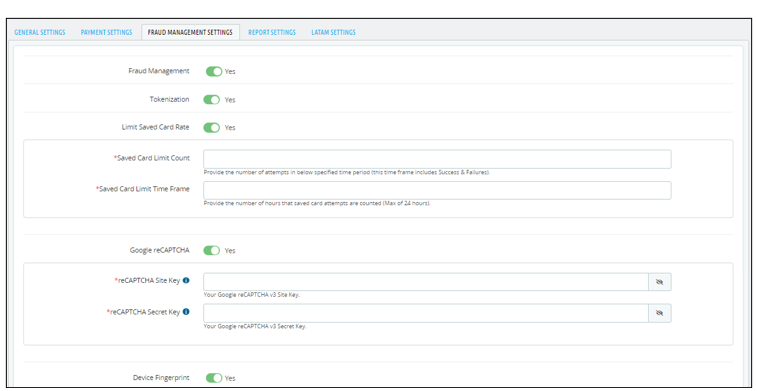Click the info icon beside reCAPTCHA Secret Key

pos(186,312)
